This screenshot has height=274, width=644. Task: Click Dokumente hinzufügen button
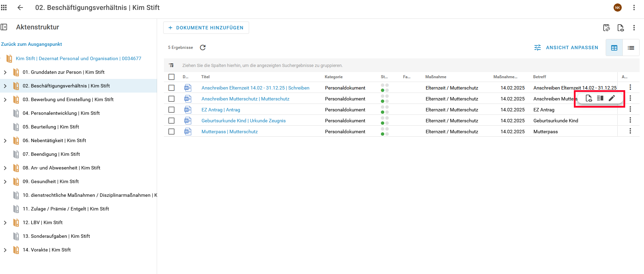pyautogui.click(x=206, y=28)
